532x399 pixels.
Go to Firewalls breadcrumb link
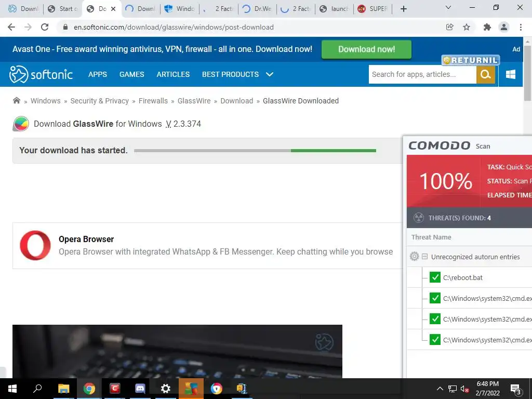point(153,101)
